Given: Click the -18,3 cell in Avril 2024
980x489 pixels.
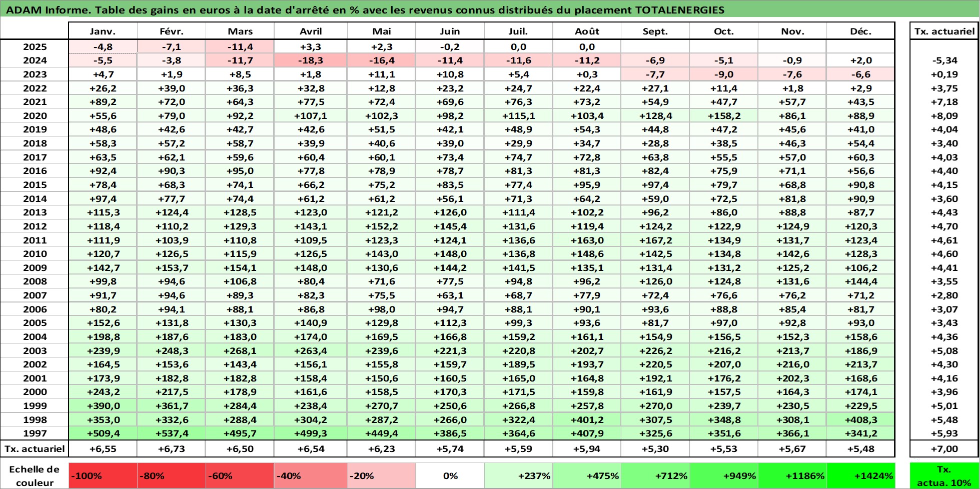Looking at the screenshot, I should [x=311, y=60].
